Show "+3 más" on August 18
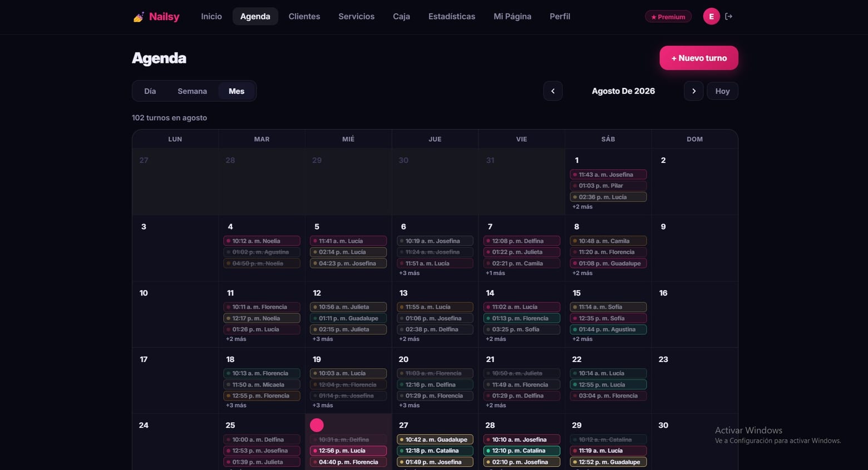Screen dimensions: 868x470 pyautogui.click(x=236, y=405)
